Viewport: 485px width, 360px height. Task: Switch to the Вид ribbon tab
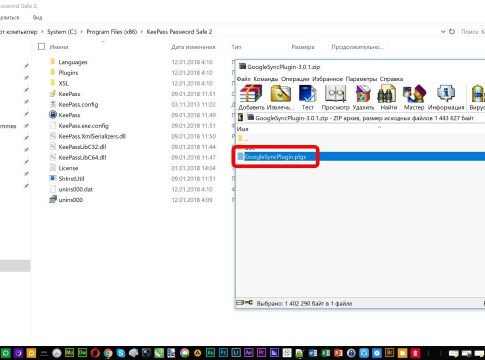37,17
